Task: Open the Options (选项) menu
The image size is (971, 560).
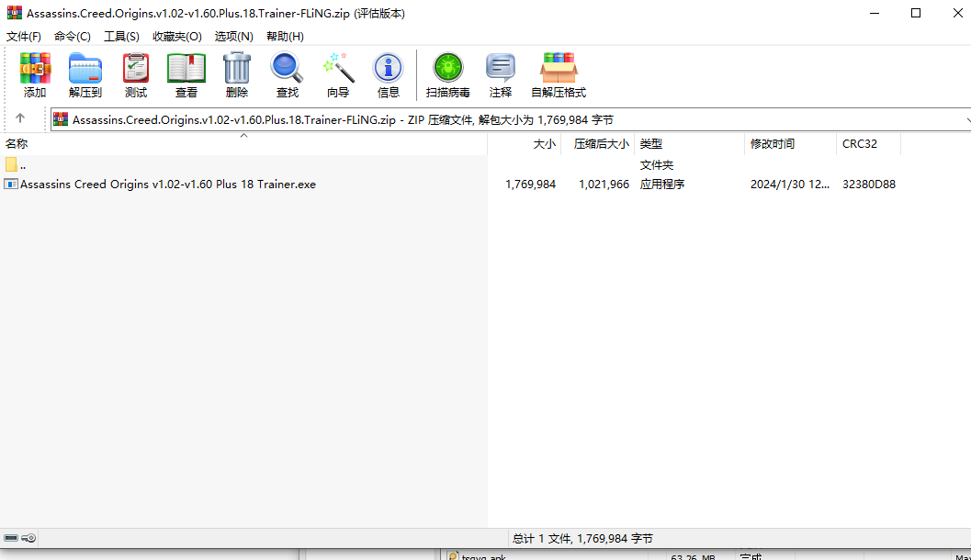Action: [x=233, y=37]
